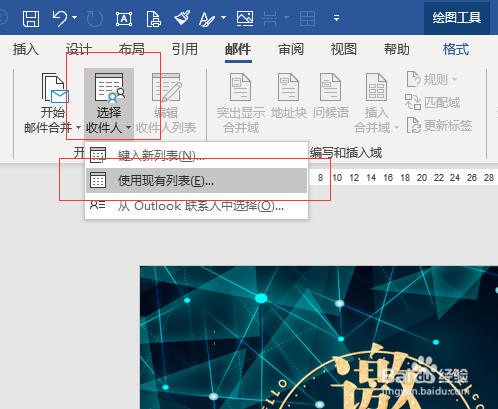Insert a 问候语 greeting line

(331, 97)
